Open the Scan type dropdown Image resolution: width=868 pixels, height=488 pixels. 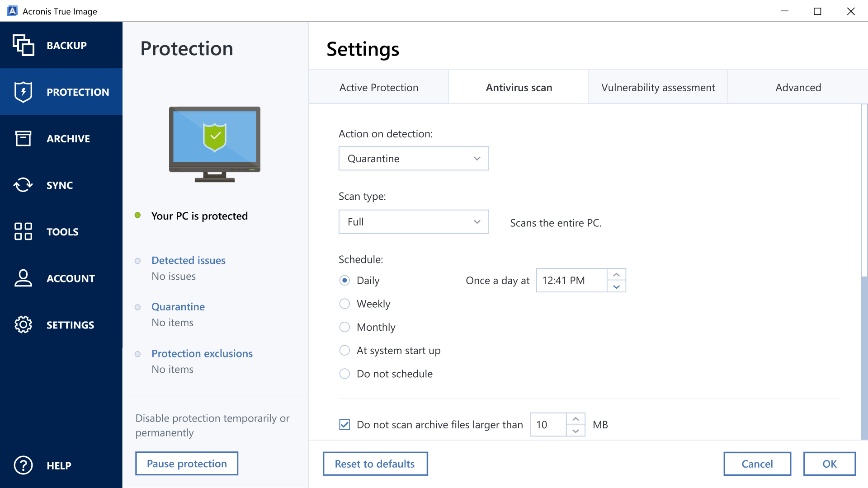tap(413, 222)
